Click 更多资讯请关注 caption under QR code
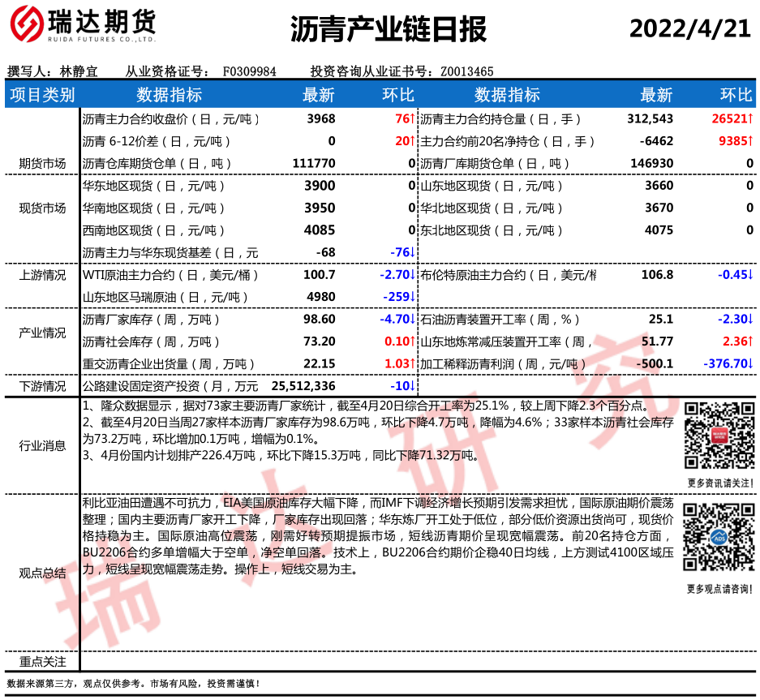 point(717,483)
